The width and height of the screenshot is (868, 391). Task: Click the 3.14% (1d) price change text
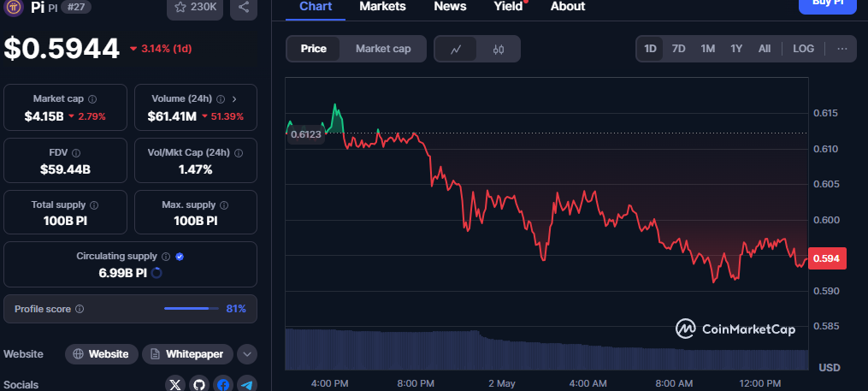coord(166,49)
